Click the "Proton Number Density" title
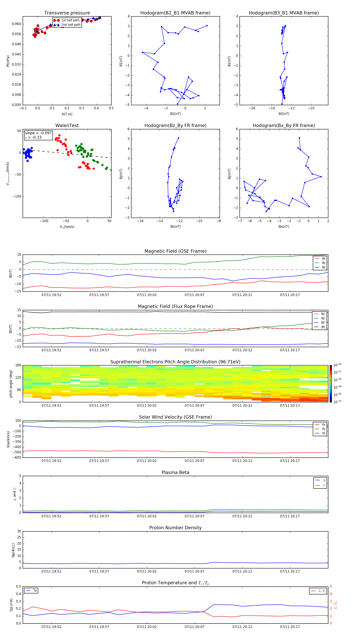Viewport: 351px width, 644px height. (x=175, y=528)
